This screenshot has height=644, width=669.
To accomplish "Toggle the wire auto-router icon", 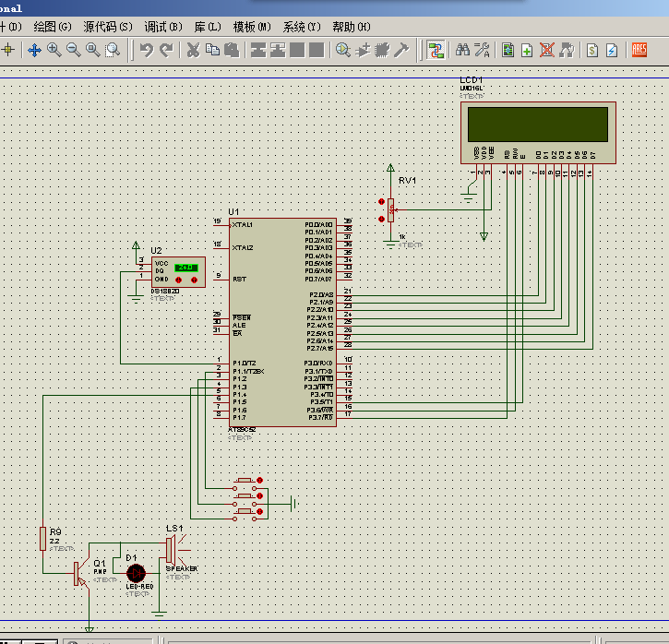I will (x=436, y=51).
